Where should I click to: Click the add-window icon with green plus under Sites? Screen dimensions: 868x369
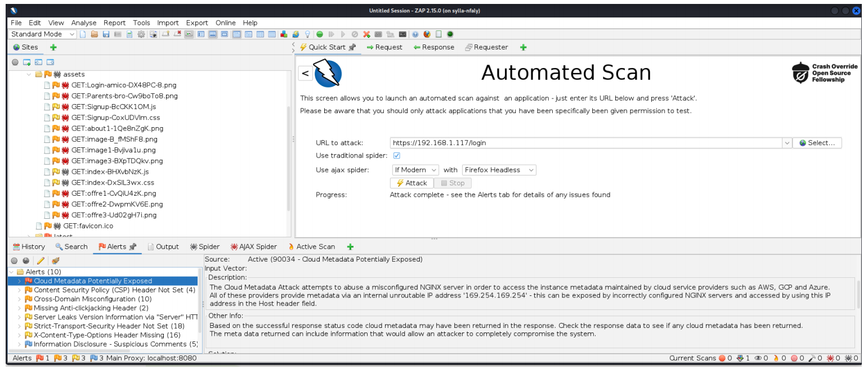[x=26, y=62]
